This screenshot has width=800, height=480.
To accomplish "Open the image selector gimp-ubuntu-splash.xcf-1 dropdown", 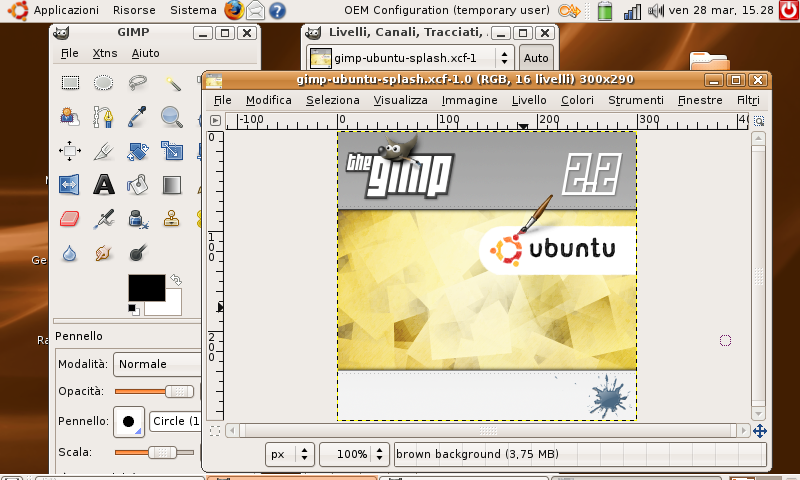I will (410, 58).
